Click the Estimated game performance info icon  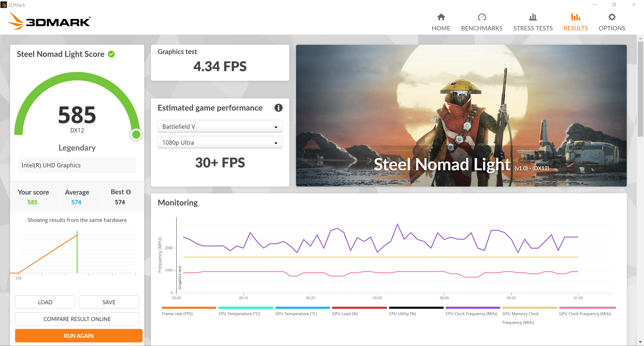tap(278, 108)
